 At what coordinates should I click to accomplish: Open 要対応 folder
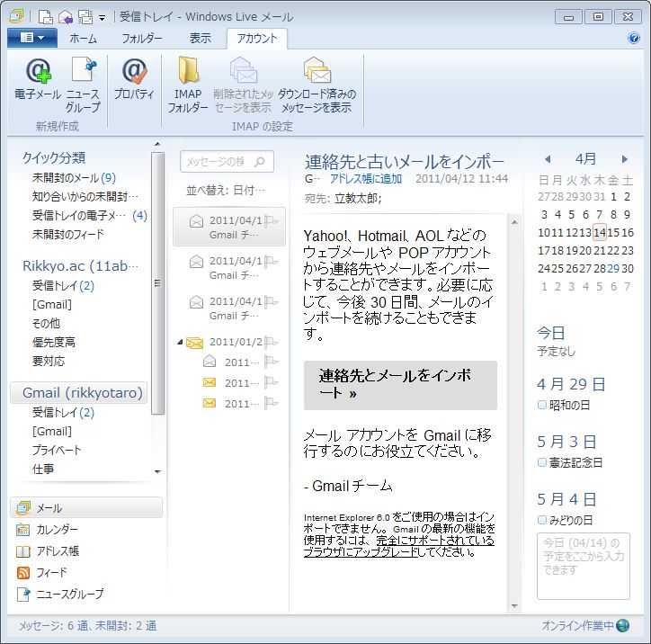click(x=49, y=361)
